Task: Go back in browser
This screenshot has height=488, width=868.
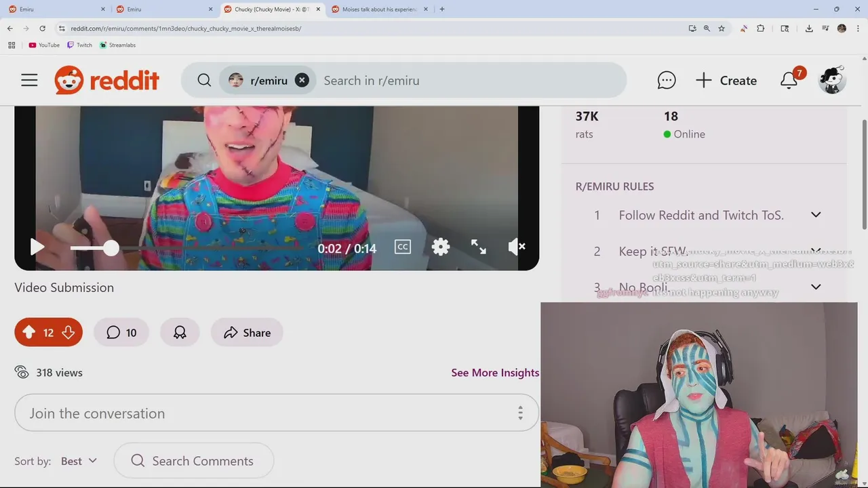Action: point(10,28)
